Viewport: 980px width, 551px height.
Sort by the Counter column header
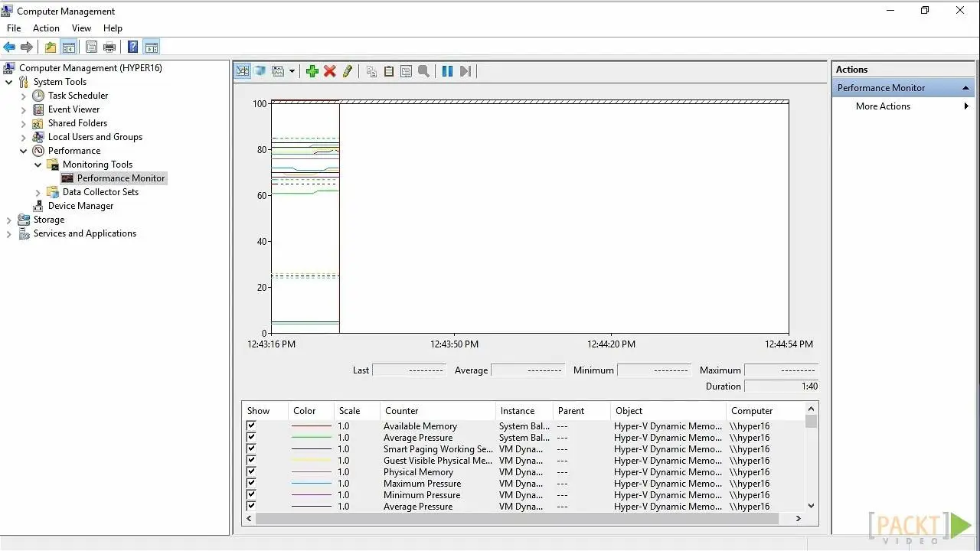pyautogui.click(x=438, y=411)
